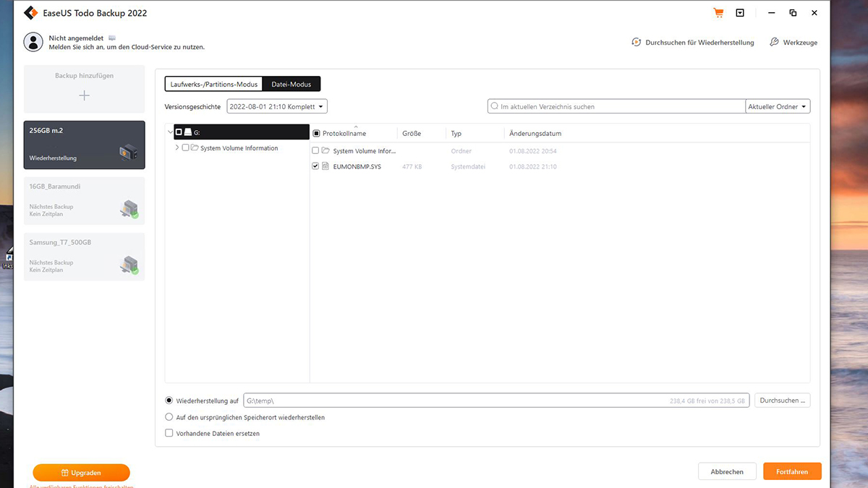
Task: Open the shopping cart icon
Action: [718, 13]
